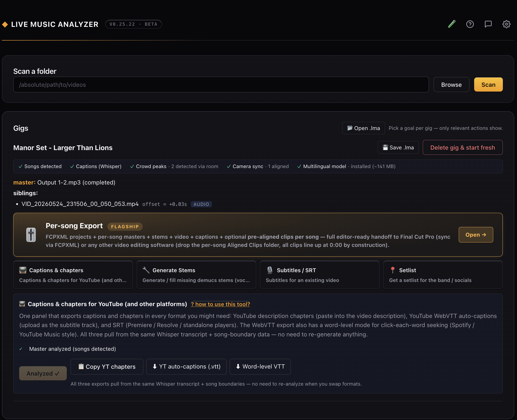Click the wrench icon on Generate Stems
The width and height of the screenshot is (517, 420).
pos(146,270)
